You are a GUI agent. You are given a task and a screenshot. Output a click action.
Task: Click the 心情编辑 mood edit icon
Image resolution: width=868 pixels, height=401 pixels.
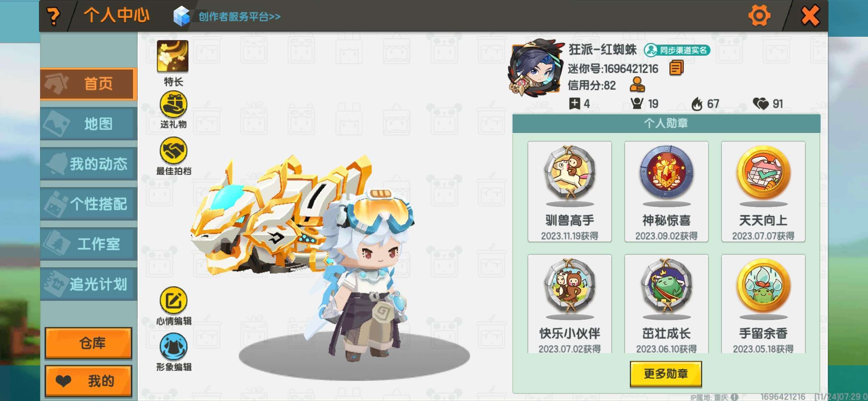pyautogui.click(x=173, y=300)
